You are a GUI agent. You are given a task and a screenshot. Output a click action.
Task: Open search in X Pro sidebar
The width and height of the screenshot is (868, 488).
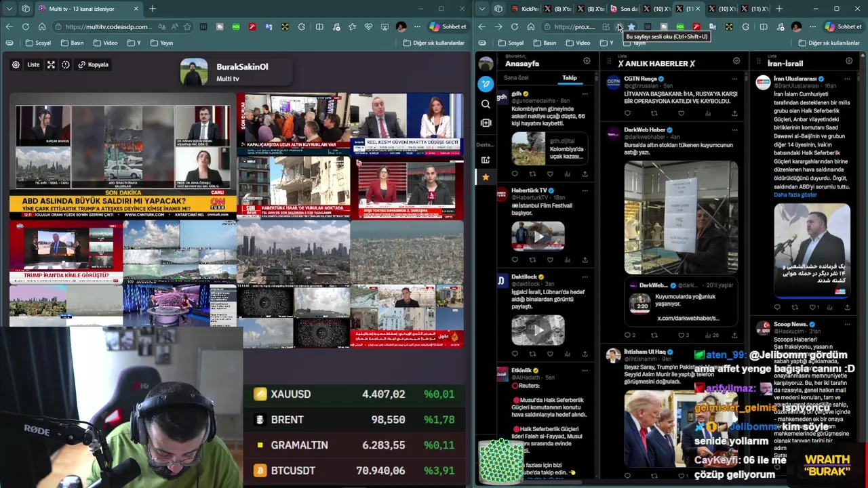click(x=486, y=104)
